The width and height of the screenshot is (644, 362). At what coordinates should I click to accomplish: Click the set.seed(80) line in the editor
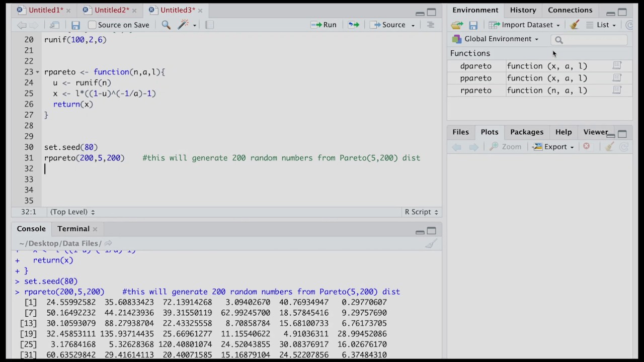click(71, 147)
